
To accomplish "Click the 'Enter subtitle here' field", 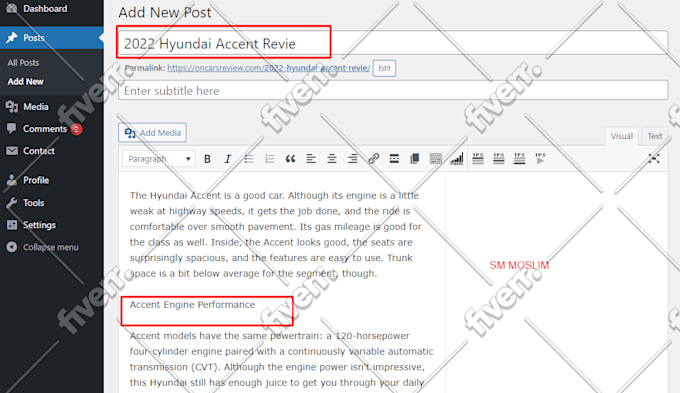I will pos(393,91).
